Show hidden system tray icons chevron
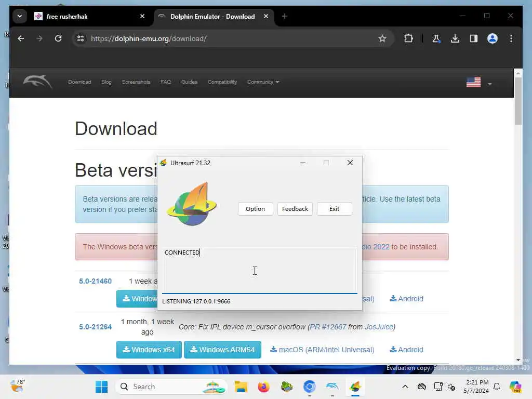 point(405,387)
